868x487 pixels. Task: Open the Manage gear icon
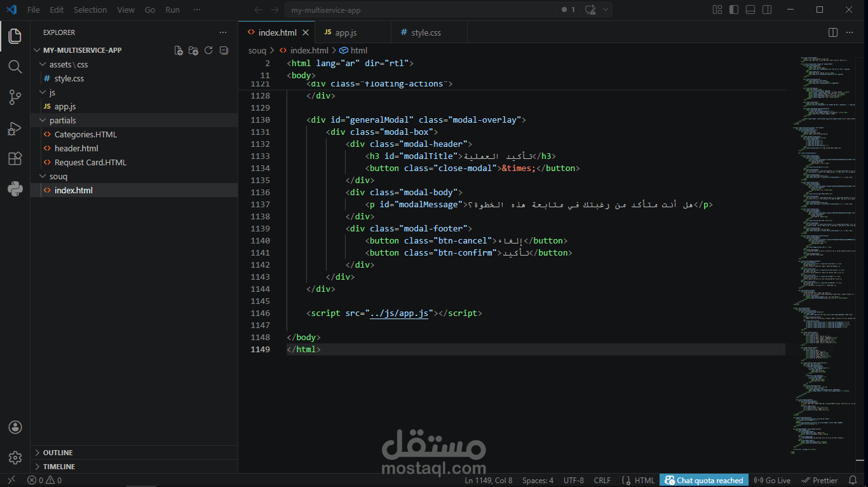(15, 458)
